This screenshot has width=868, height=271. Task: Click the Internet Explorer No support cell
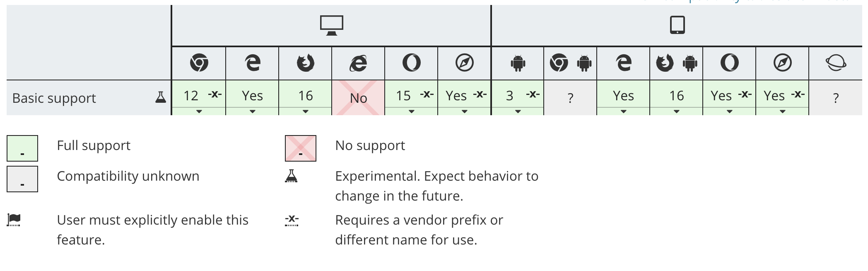(x=358, y=98)
